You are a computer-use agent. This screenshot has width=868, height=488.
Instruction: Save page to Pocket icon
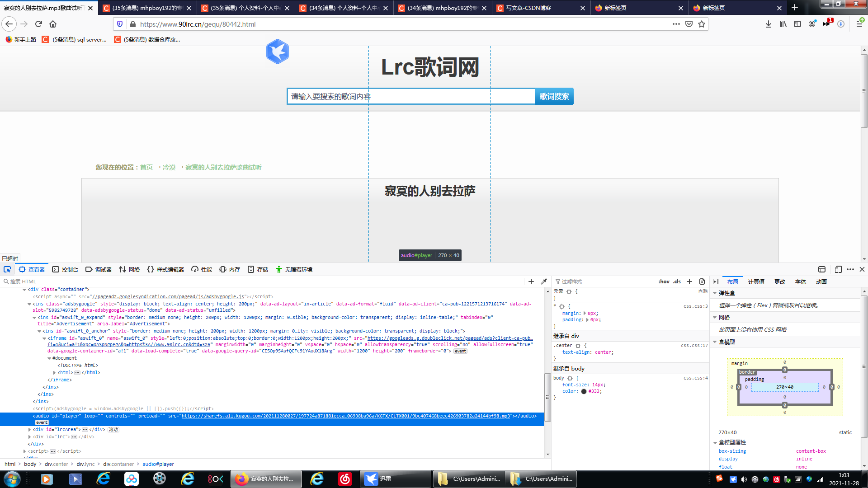tap(689, 24)
